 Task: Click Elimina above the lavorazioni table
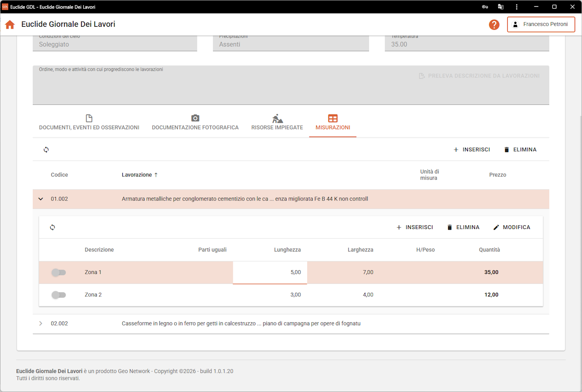(x=520, y=150)
